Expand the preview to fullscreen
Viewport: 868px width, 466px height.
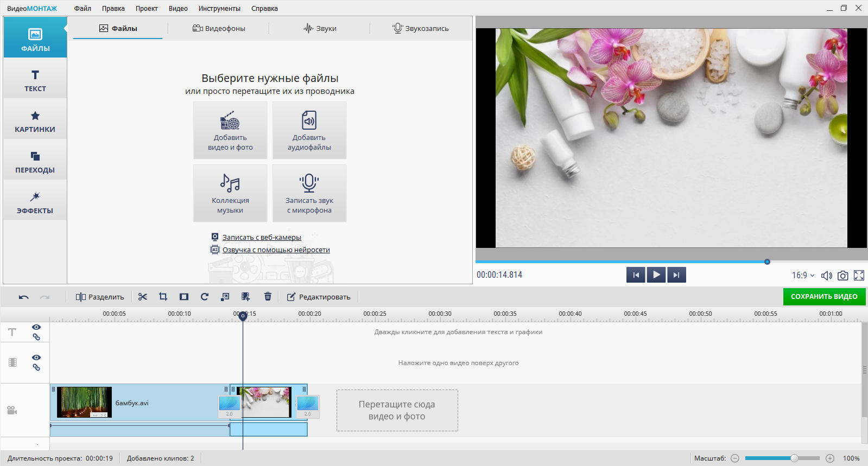click(859, 276)
